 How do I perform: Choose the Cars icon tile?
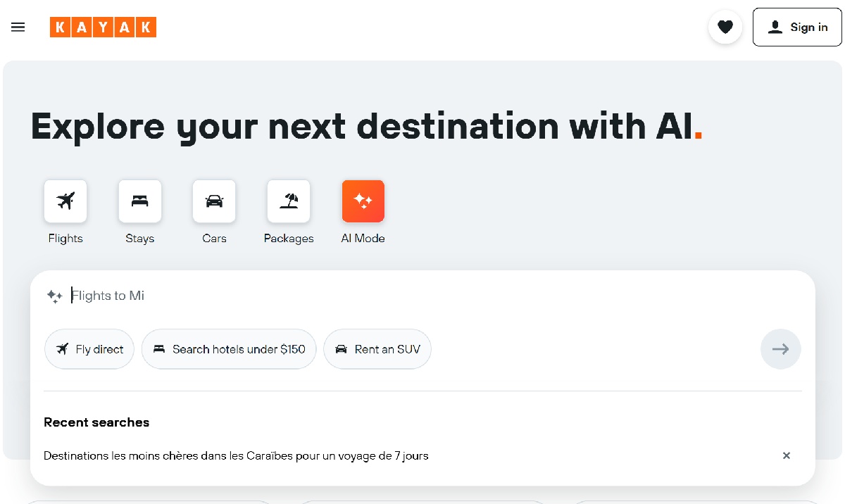tap(214, 201)
